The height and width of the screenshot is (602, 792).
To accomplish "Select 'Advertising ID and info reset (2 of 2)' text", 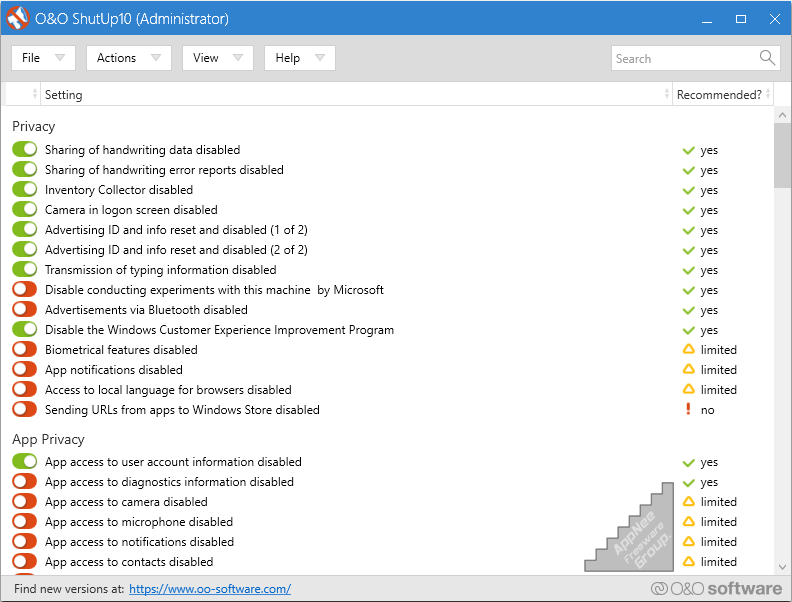I will pyautogui.click(x=176, y=250).
